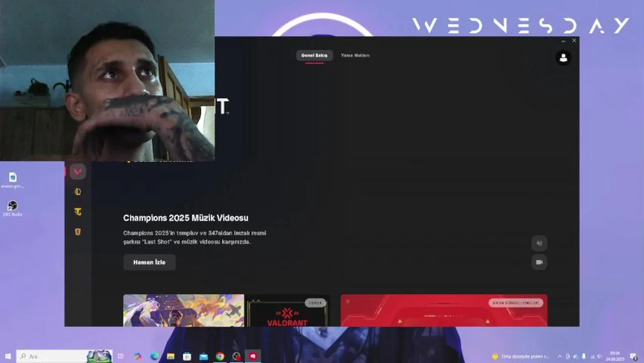Open the red game updates card
The height and width of the screenshot is (363, 644).
pyautogui.click(x=444, y=310)
